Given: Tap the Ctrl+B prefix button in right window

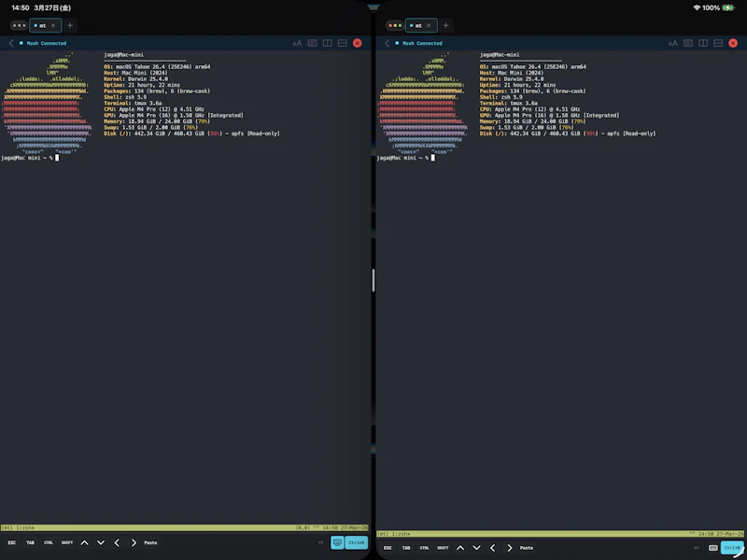Looking at the screenshot, I should pos(732,548).
